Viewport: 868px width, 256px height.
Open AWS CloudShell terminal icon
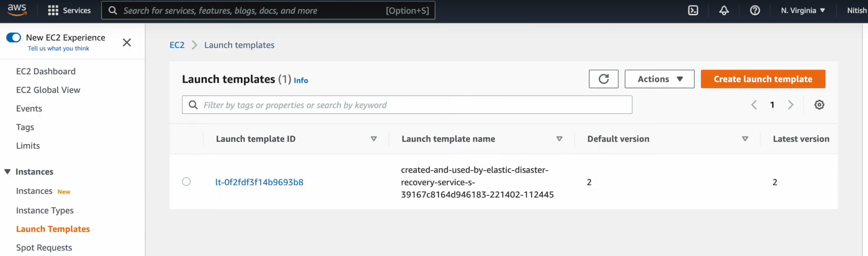pyautogui.click(x=693, y=10)
